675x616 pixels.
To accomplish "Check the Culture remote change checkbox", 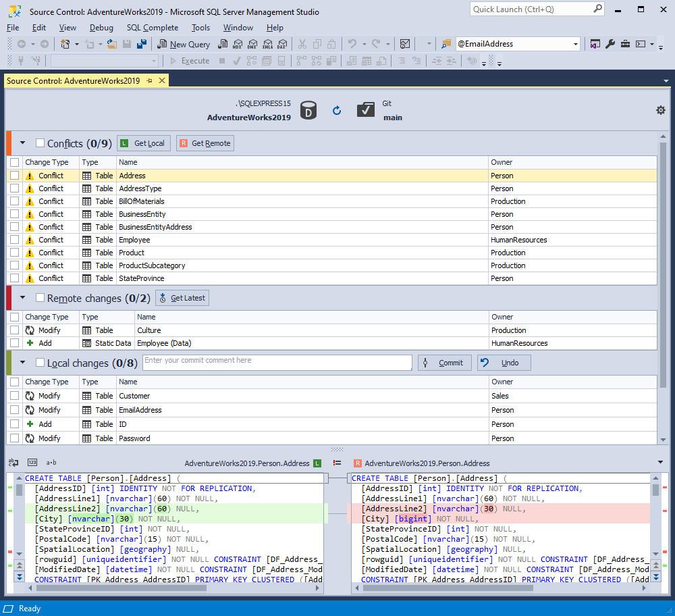I will (x=15, y=330).
